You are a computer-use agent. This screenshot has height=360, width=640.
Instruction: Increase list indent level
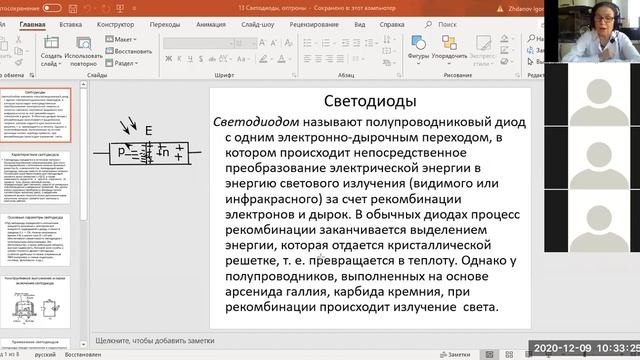click(x=356, y=43)
